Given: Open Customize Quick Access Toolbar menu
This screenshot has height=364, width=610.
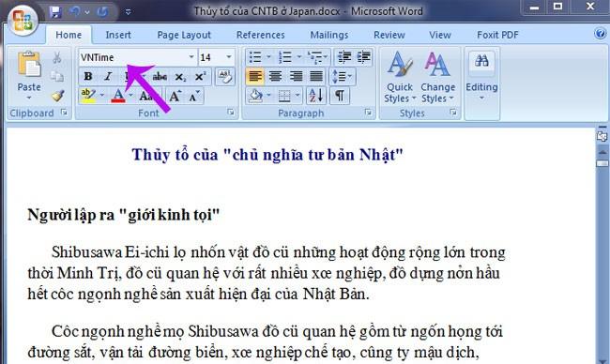Looking at the screenshot, I should pyautogui.click(x=128, y=12).
